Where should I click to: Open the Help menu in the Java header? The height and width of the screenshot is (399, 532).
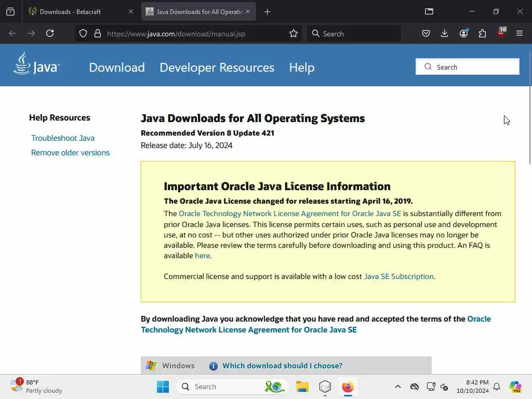(x=302, y=68)
